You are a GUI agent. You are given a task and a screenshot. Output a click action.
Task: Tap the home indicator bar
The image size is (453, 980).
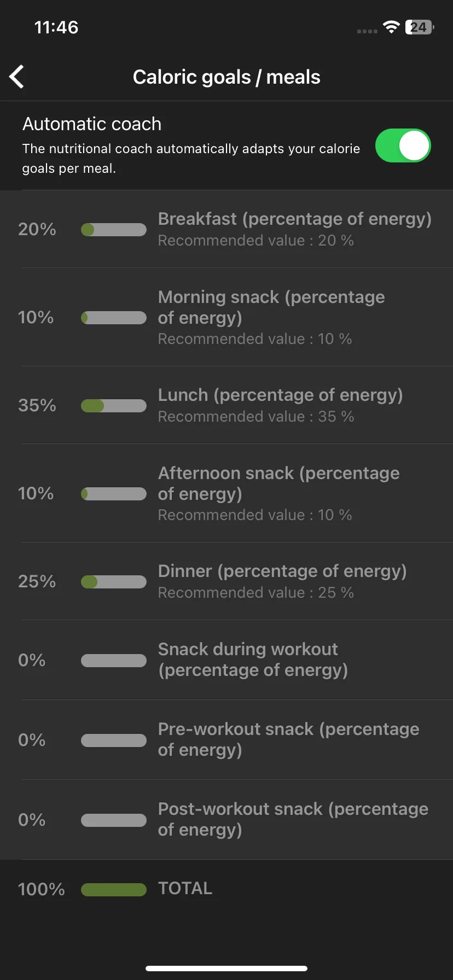click(x=226, y=969)
